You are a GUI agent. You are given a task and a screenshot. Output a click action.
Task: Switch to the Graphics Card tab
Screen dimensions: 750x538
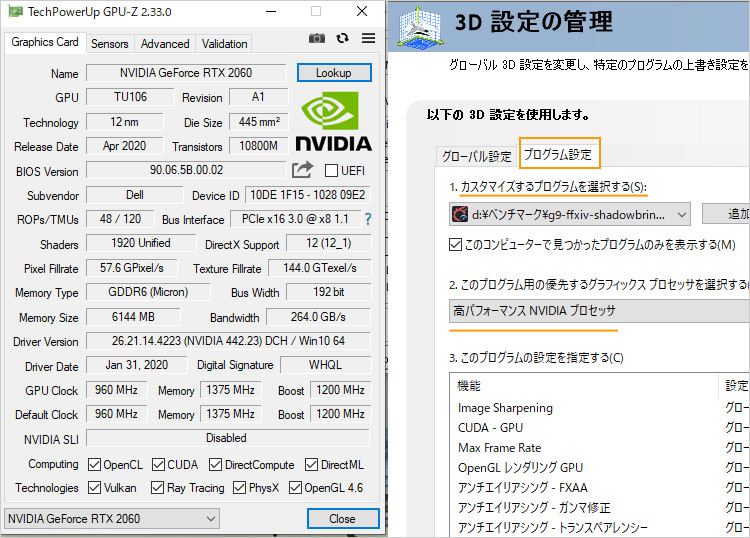tap(45, 42)
